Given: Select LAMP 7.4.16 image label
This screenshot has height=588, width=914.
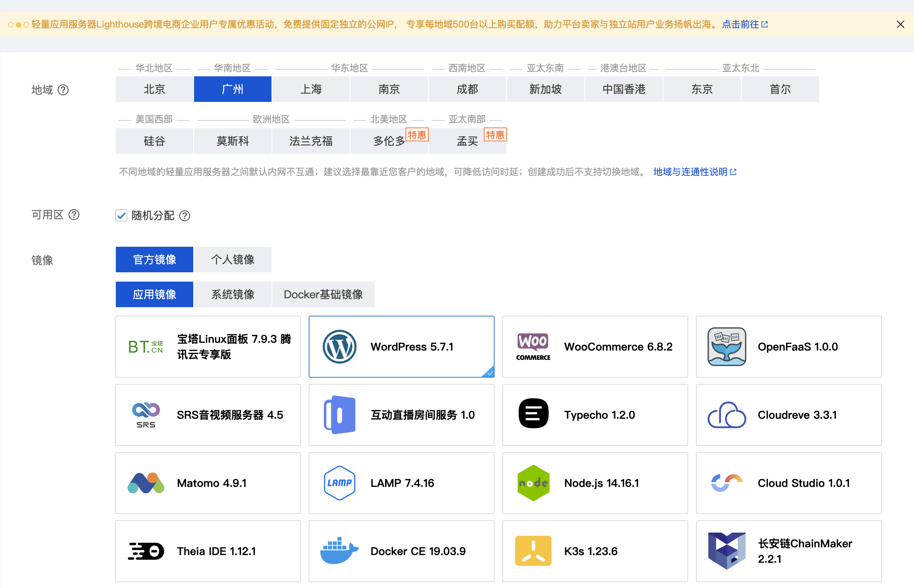Looking at the screenshot, I should pos(402,483).
